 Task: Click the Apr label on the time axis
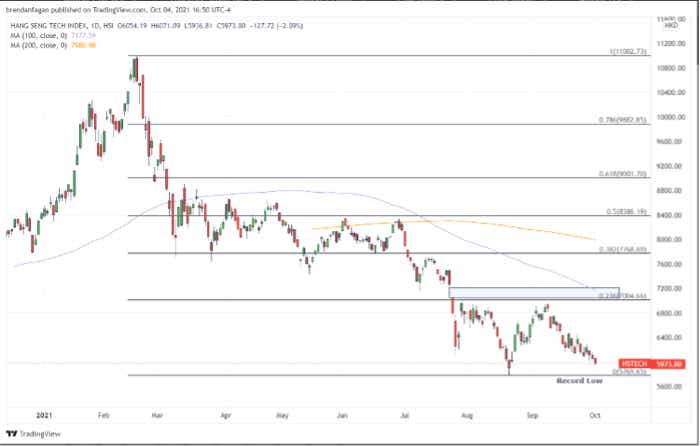(x=226, y=415)
